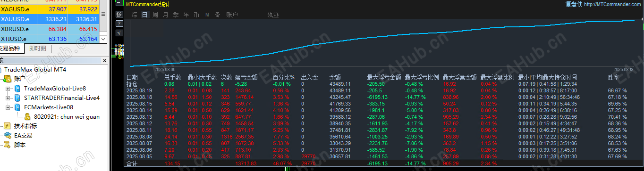Viewport: 644px width, 171px height.
Task: Click the 余额 column header
Action: coord(335,77)
